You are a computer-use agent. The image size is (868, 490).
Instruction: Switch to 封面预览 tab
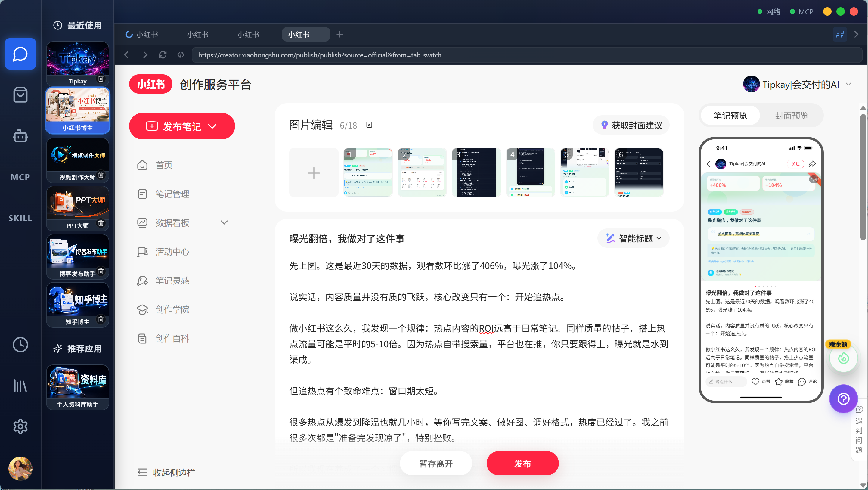click(791, 116)
